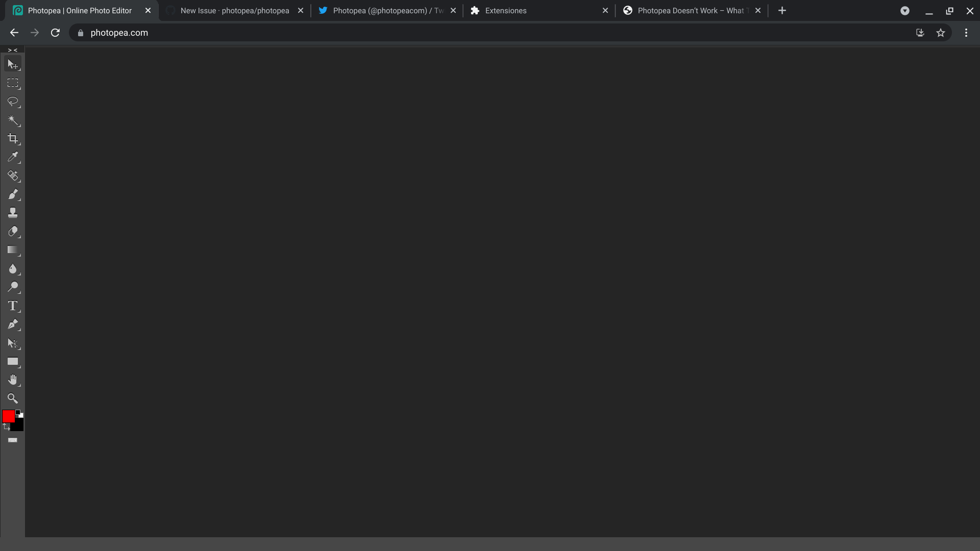Select the Crop tool
Viewport: 980px width, 551px height.
point(13,138)
